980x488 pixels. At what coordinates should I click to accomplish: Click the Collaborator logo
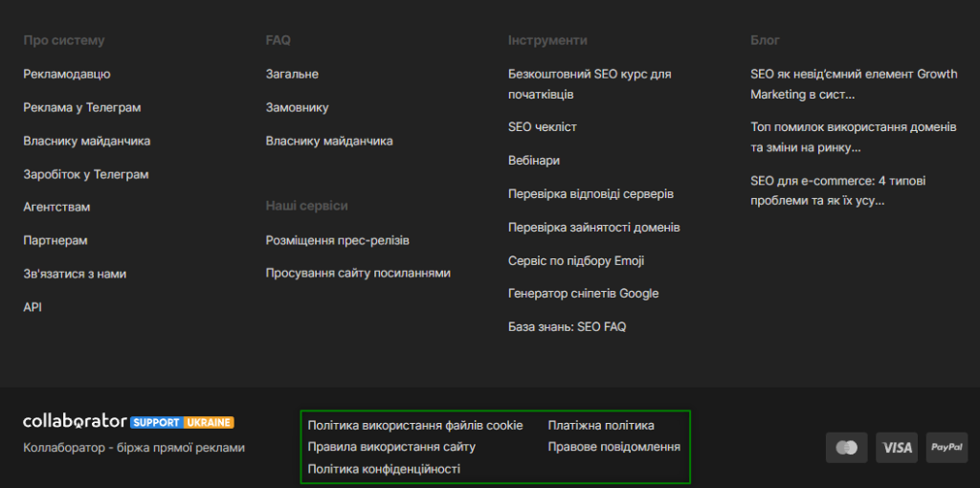click(75, 421)
